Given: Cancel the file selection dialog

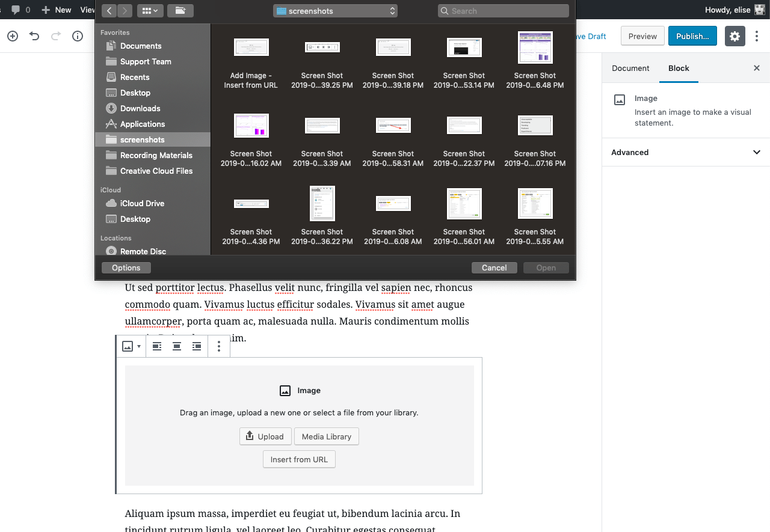Looking at the screenshot, I should 494,268.
